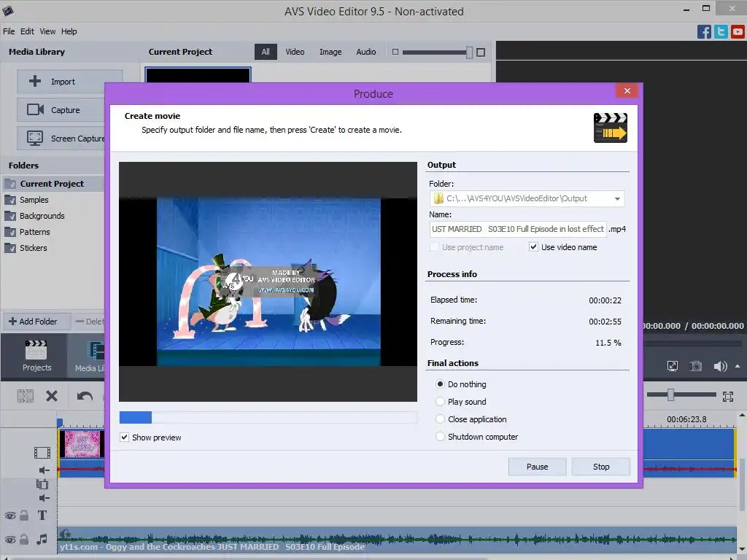Open the output Folder dropdown
This screenshot has width=747, height=560.
[x=617, y=198]
